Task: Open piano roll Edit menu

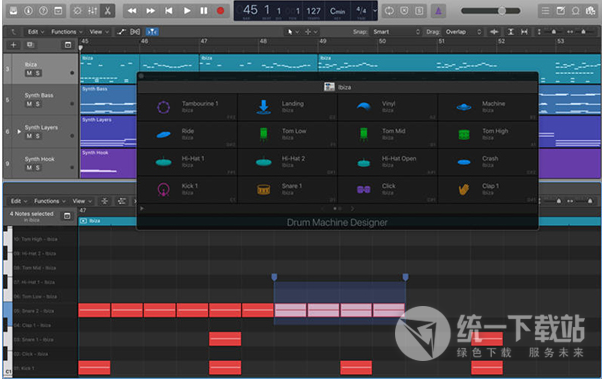Action: [19, 201]
